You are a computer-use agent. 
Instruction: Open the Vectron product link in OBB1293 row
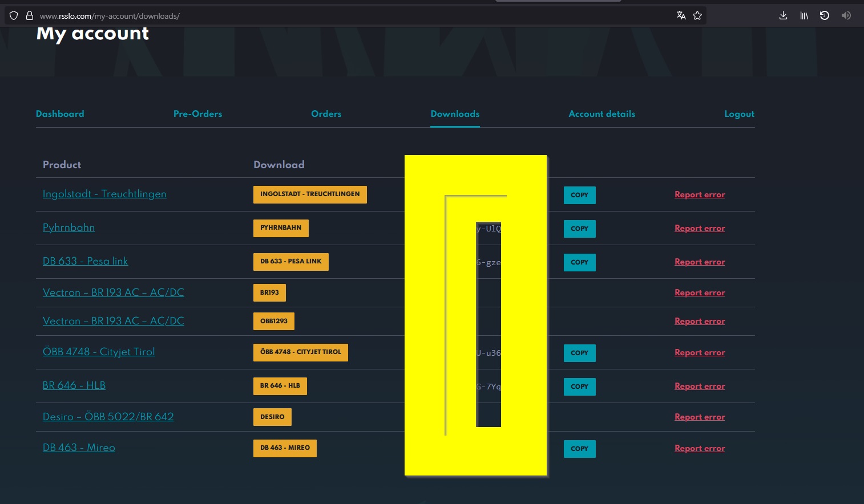coord(114,321)
